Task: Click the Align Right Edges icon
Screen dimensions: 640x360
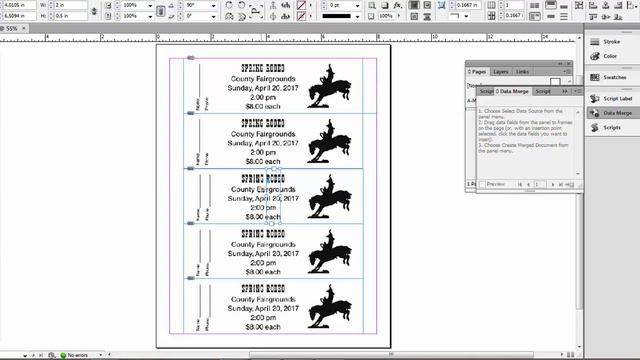Action: (x=618, y=5)
